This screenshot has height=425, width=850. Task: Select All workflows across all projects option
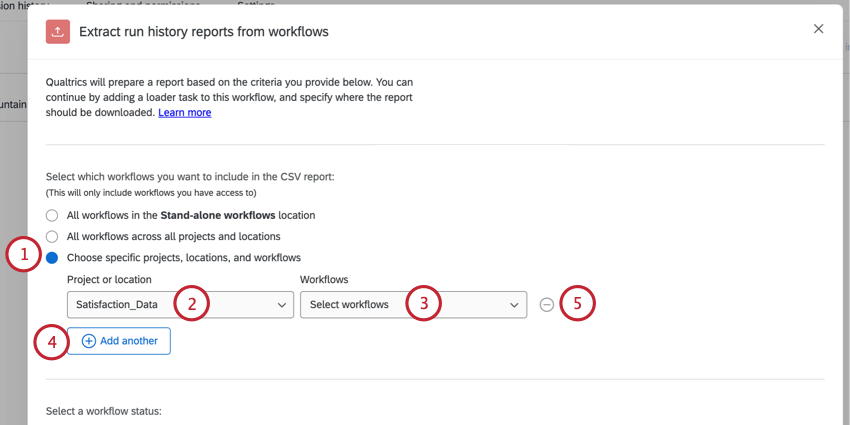click(52, 237)
